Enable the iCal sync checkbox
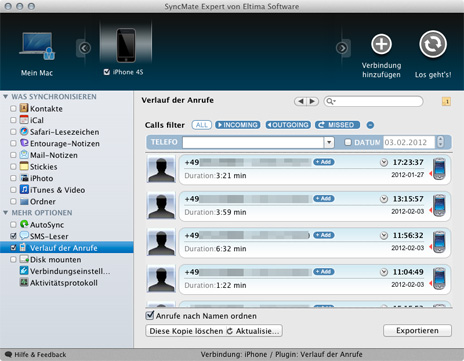 click(x=13, y=120)
